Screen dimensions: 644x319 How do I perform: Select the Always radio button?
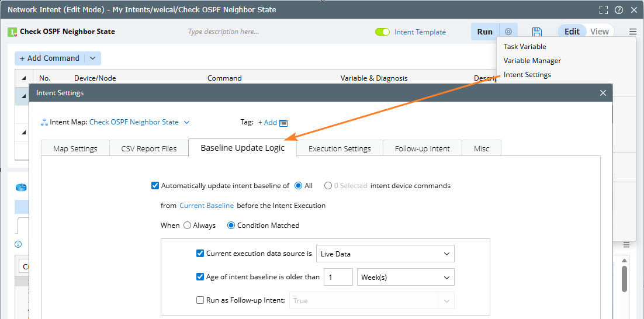click(188, 226)
